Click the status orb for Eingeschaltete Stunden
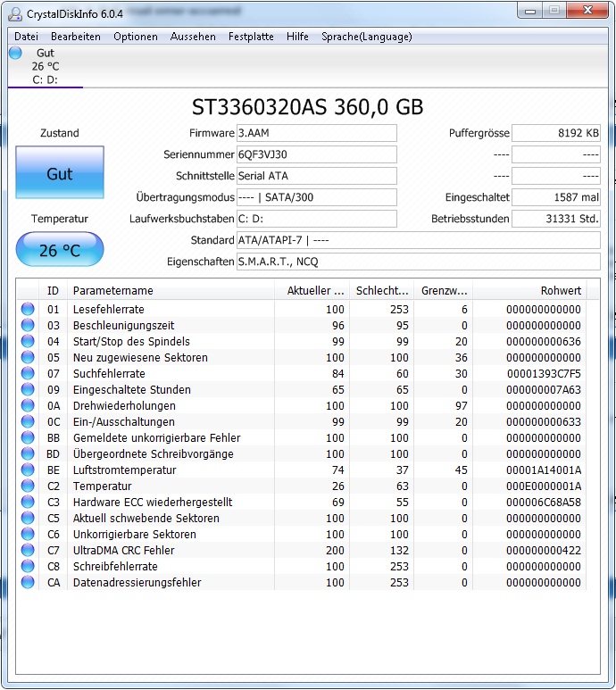 pos(28,389)
